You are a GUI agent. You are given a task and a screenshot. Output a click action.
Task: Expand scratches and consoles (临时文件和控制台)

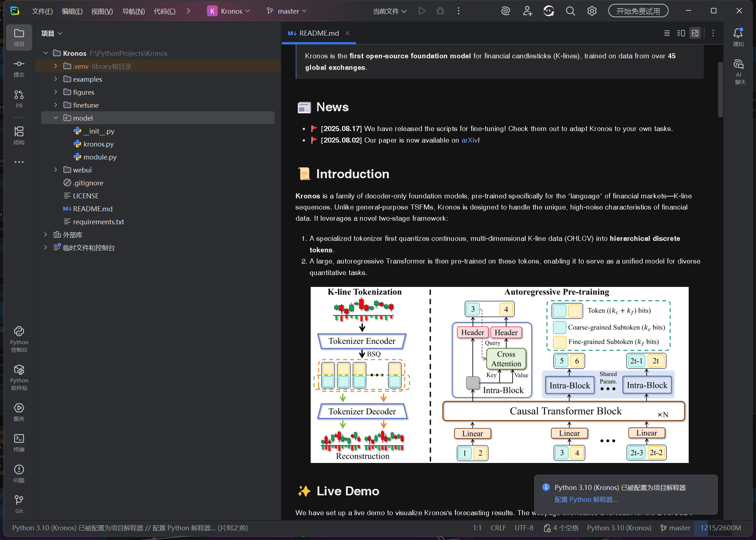pos(45,247)
